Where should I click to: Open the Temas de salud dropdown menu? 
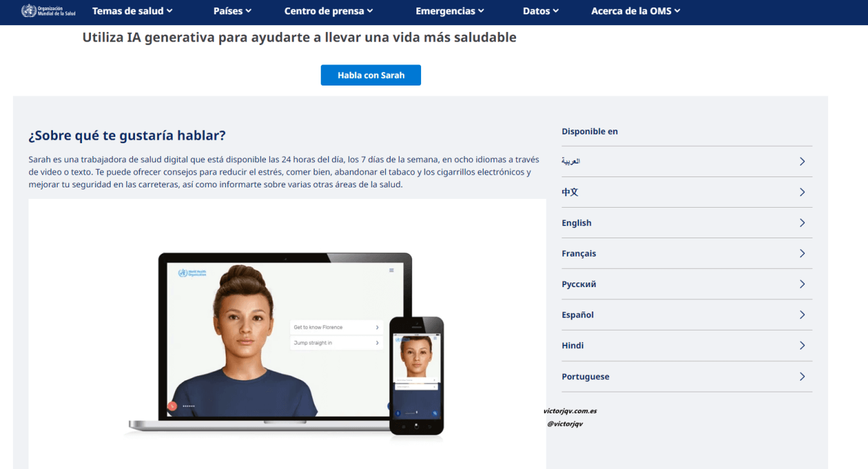click(132, 11)
